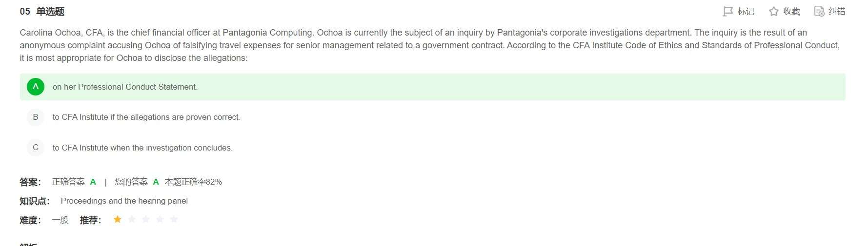868x246 pixels.
Task: Click the 纠错 label
Action: pos(837,11)
